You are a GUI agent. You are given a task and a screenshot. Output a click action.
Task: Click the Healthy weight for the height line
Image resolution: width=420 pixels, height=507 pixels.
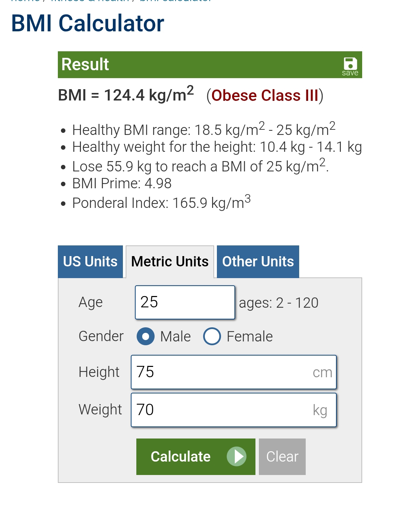(217, 147)
